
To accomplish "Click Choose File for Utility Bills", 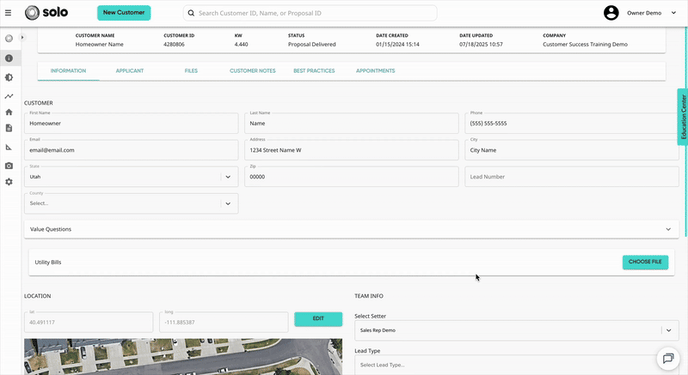I will (645, 262).
